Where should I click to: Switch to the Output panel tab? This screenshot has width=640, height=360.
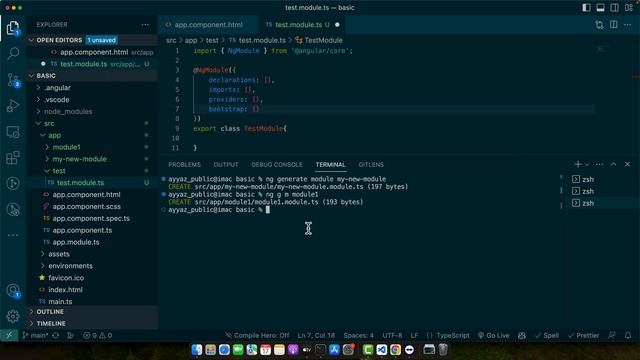tap(226, 164)
